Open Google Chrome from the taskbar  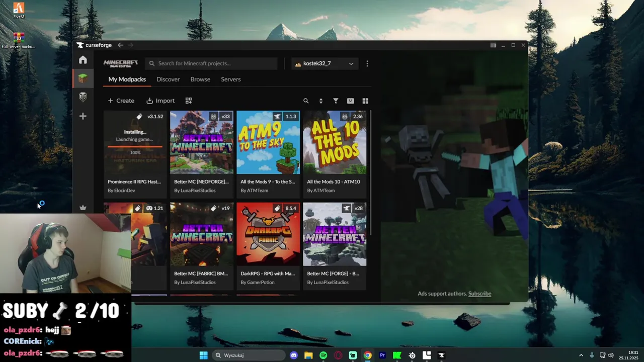point(368,355)
